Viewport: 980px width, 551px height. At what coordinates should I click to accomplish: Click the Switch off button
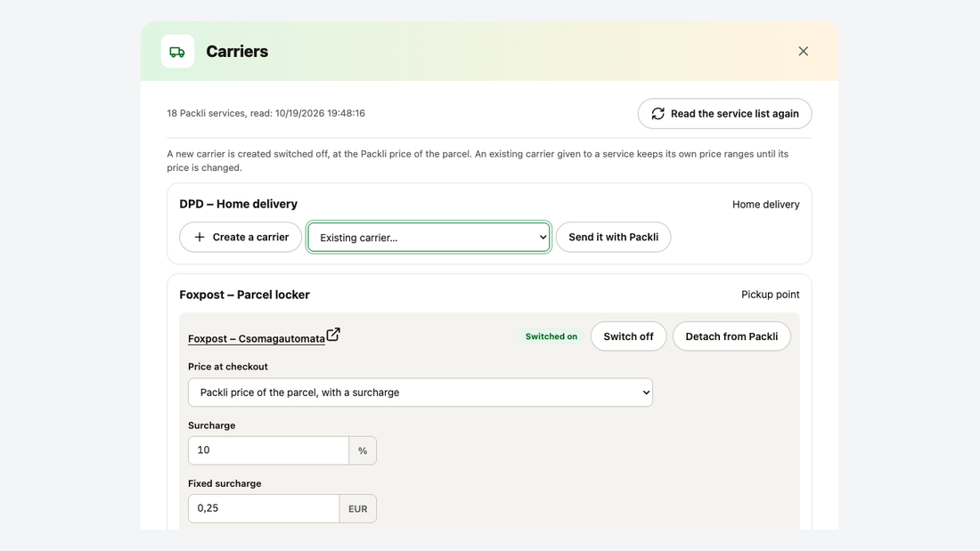coord(628,336)
